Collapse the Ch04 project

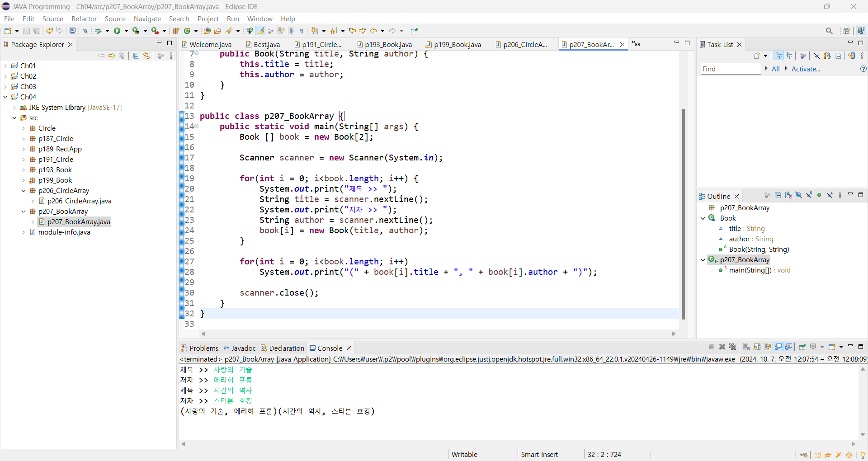[5, 97]
